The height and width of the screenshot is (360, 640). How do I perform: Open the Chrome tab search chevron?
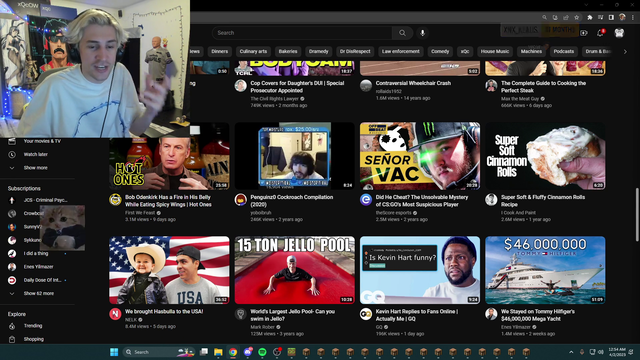pos(586,5)
